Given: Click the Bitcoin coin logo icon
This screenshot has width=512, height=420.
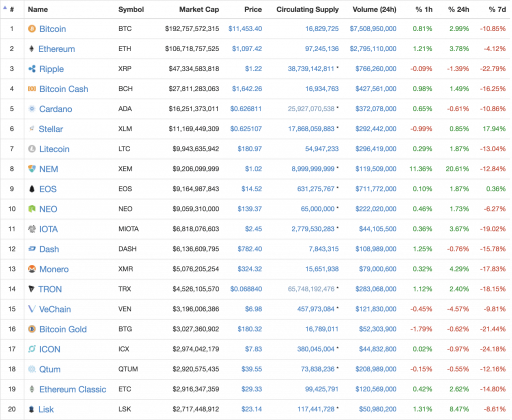Looking at the screenshot, I should [32, 29].
